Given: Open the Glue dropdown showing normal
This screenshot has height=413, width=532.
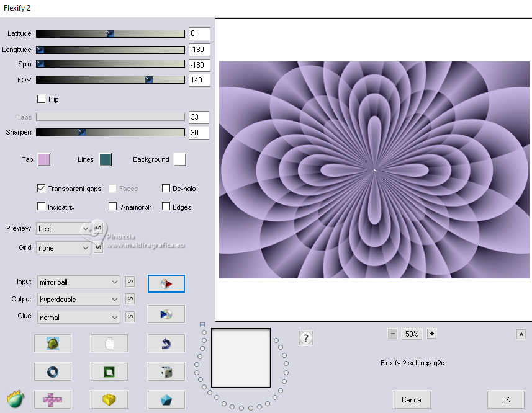Looking at the screenshot, I should pyautogui.click(x=78, y=317).
